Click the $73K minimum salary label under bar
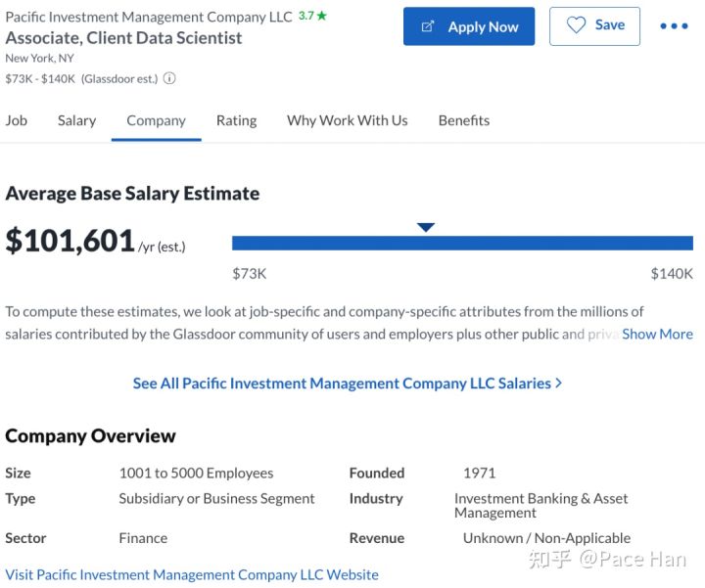The image size is (705, 588). point(250,274)
